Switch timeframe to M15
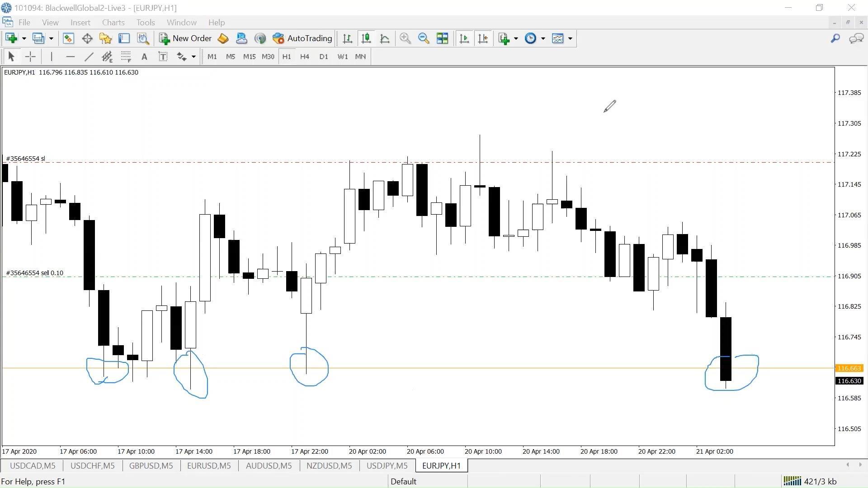Image resolution: width=868 pixels, height=488 pixels. 249,56
